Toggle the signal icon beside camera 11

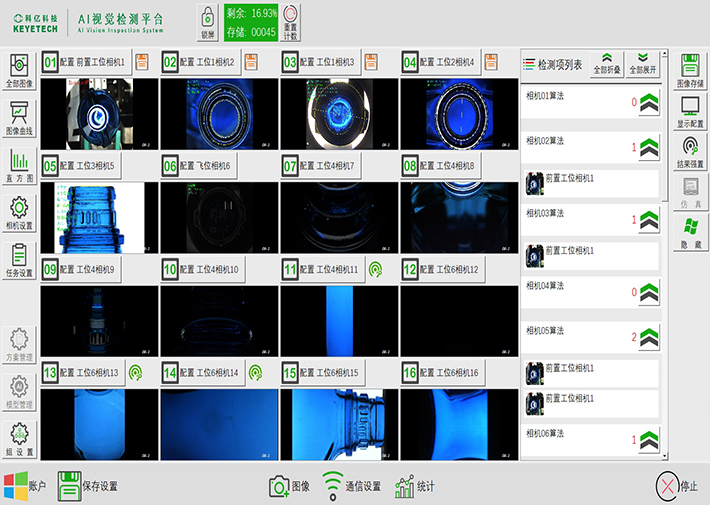(374, 269)
